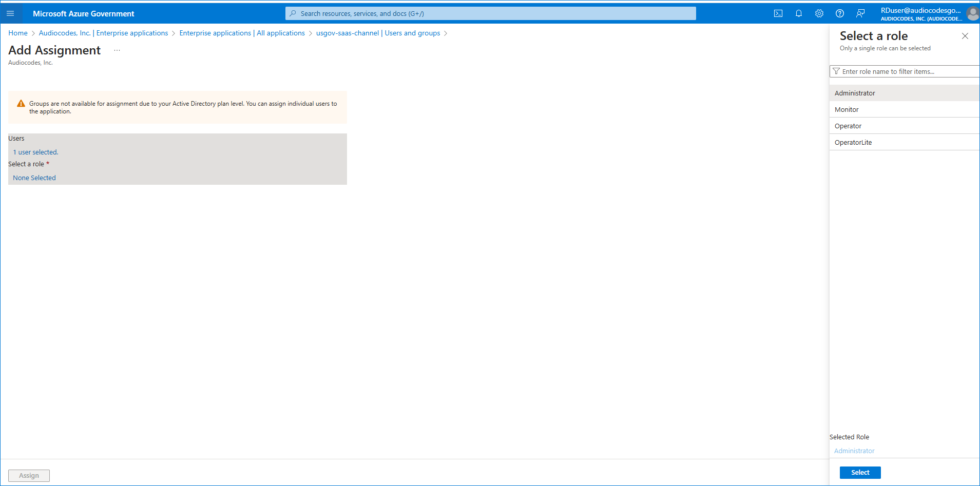Open the Add Assignment ellipsis menu
Image resolution: width=980 pixels, height=486 pixels.
click(x=117, y=50)
